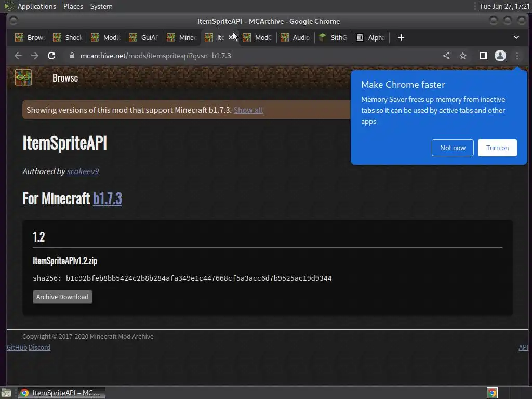This screenshot has width=532, height=399.
Task: Open a new tab with the plus icon
Action: [401, 37]
